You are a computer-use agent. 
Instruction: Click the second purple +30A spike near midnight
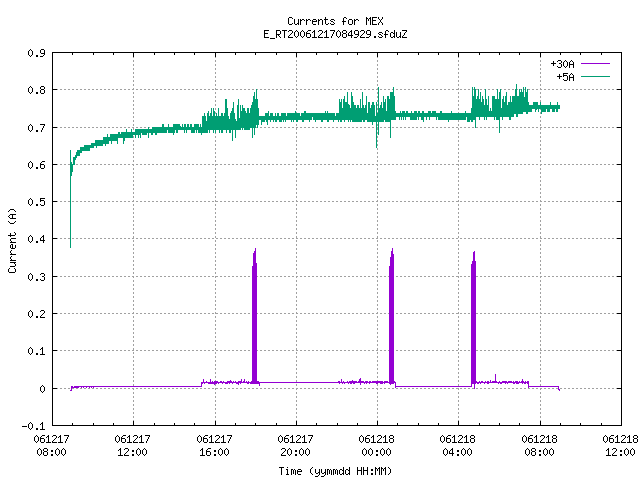click(391, 316)
